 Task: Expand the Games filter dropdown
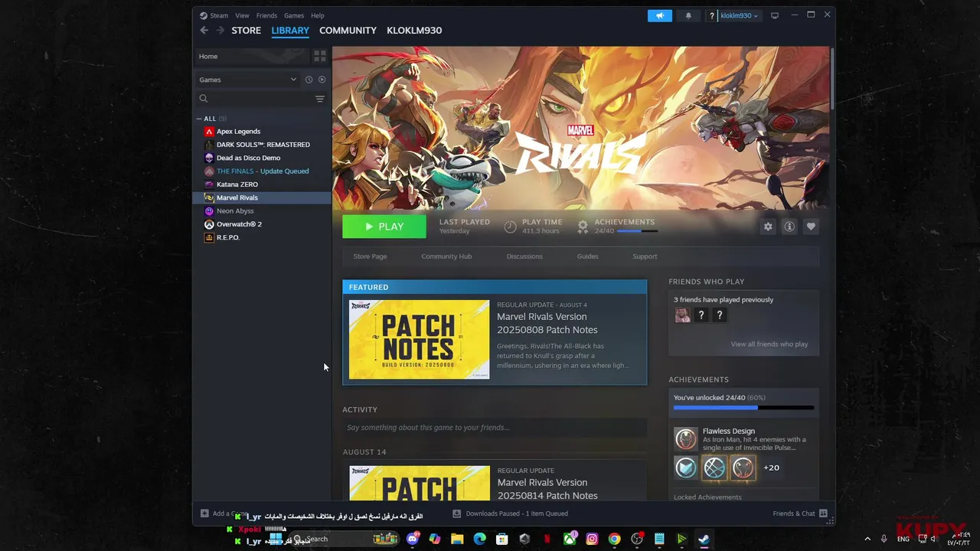(248, 80)
